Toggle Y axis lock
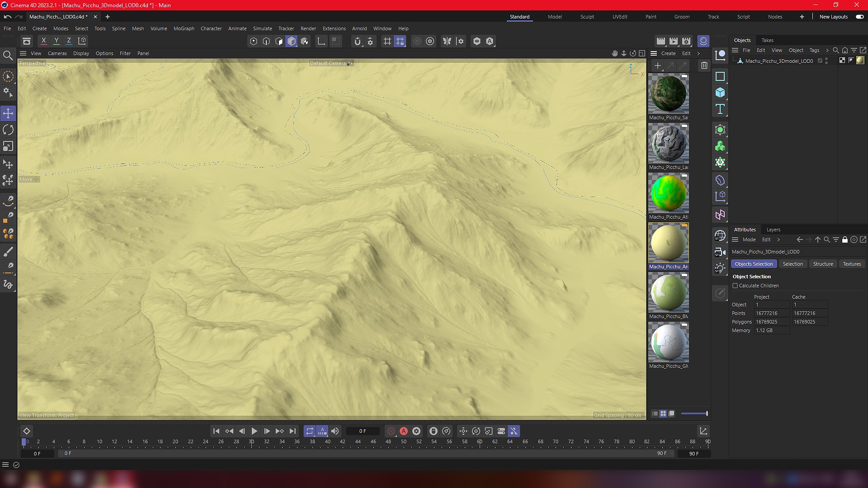 56,41
